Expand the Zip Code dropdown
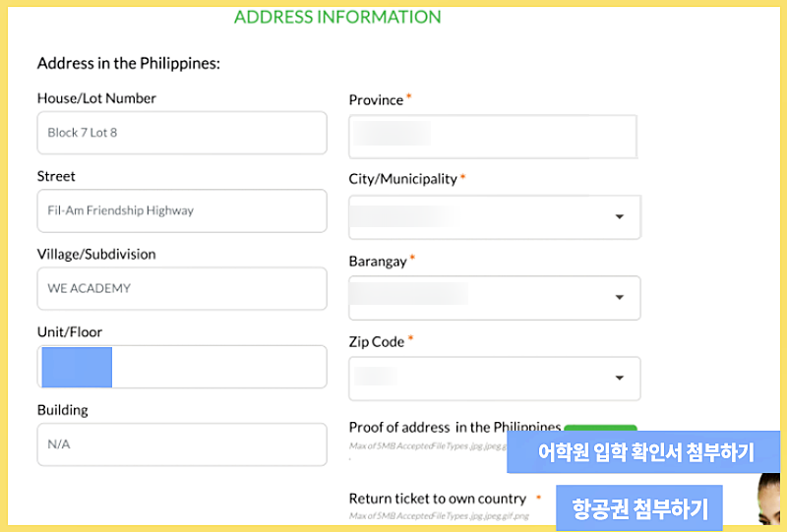 pos(619,378)
